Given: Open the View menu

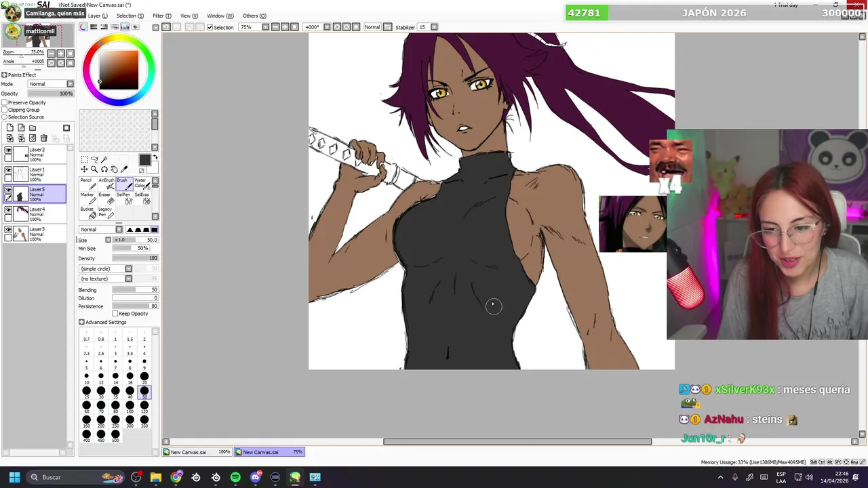Looking at the screenshot, I should point(189,16).
